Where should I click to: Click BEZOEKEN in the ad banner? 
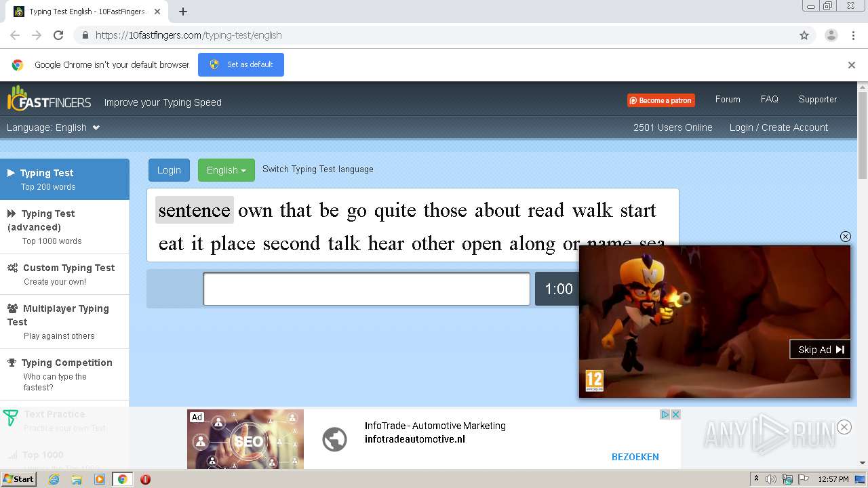coord(635,457)
